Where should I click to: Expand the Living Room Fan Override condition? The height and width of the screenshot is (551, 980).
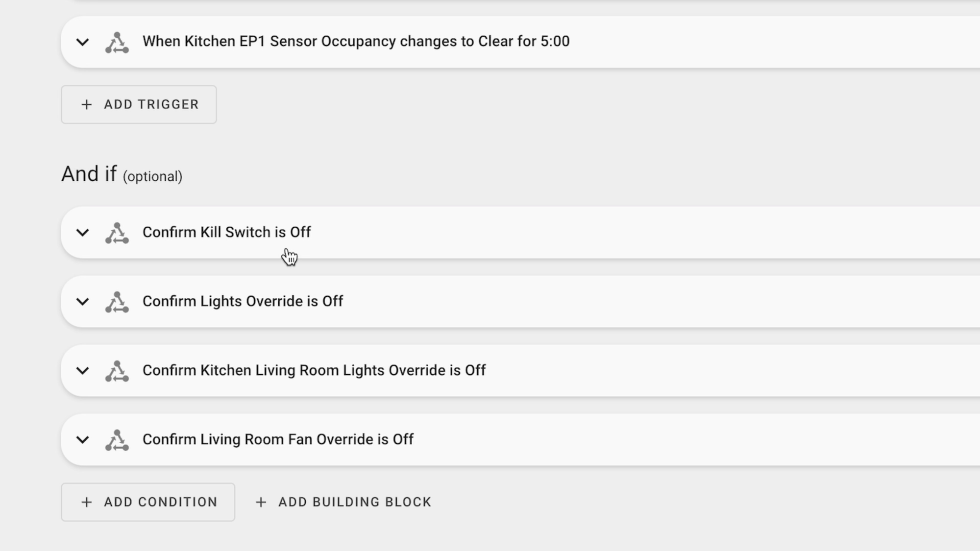(83, 440)
